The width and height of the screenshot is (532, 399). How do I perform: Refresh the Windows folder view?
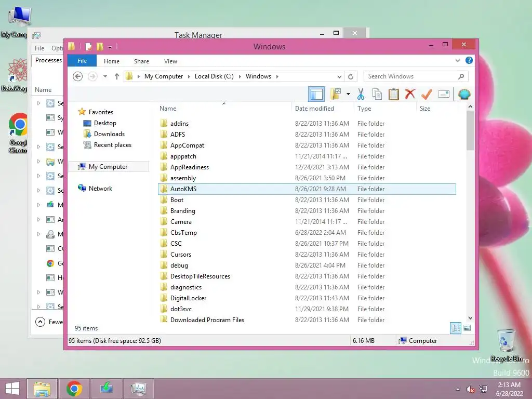(x=351, y=76)
